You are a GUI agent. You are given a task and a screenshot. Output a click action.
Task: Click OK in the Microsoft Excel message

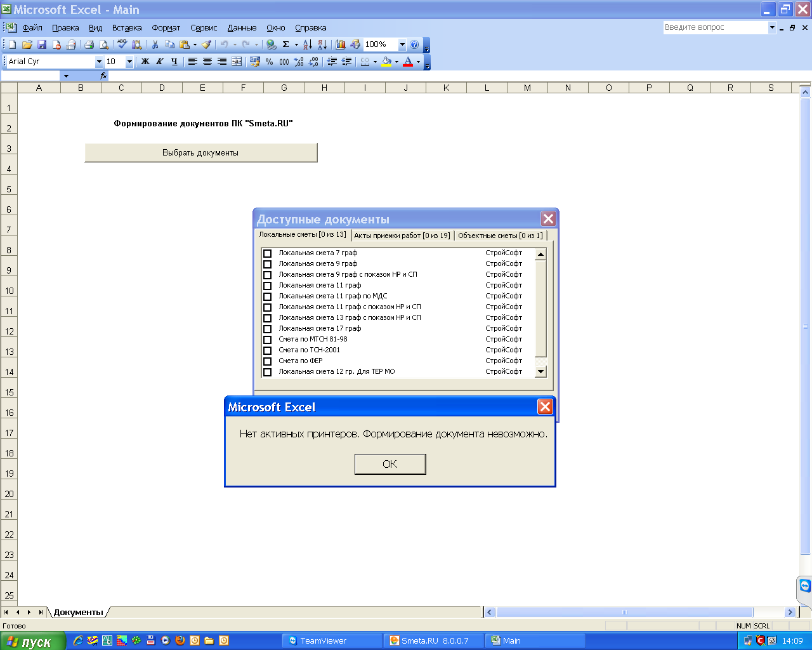[x=390, y=464]
